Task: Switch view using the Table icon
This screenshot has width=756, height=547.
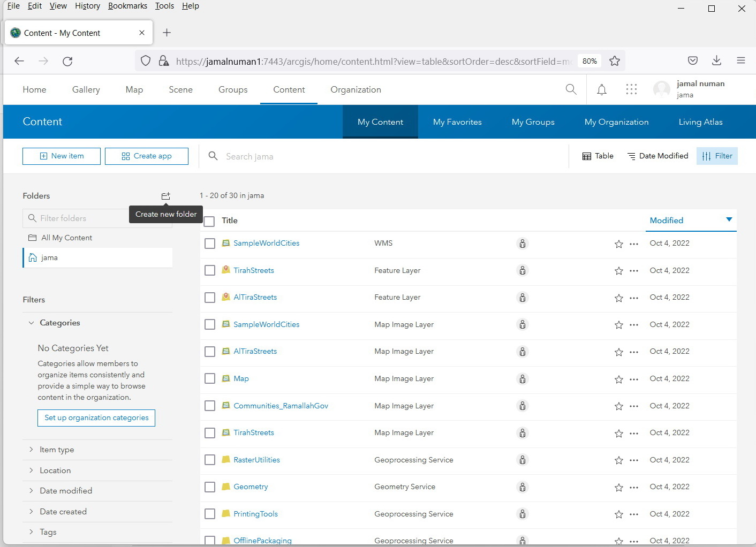Action: pyautogui.click(x=597, y=156)
